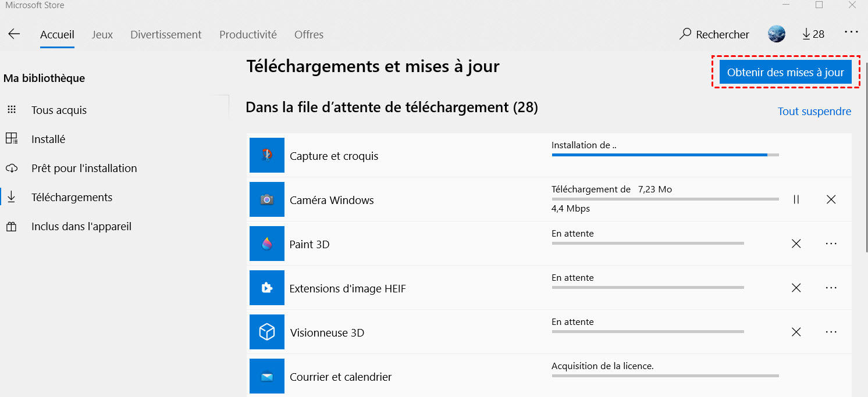Open more options for Extensions d'image HEIF
This screenshot has height=397, width=868.
pyautogui.click(x=831, y=288)
